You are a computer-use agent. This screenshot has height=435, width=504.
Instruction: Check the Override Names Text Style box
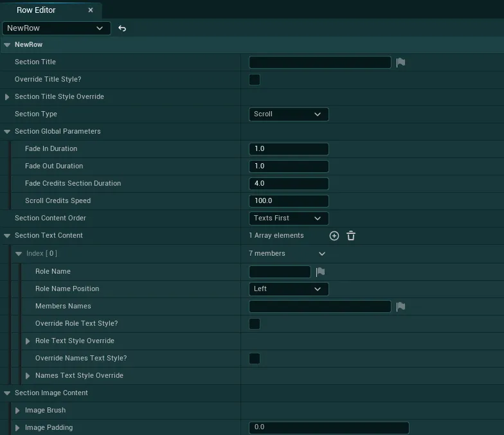255,359
